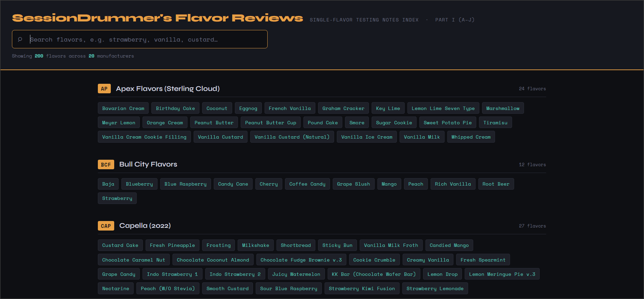Select the Sweet Potato Pie tag
The image size is (644, 299).
pyautogui.click(x=447, y=123)
